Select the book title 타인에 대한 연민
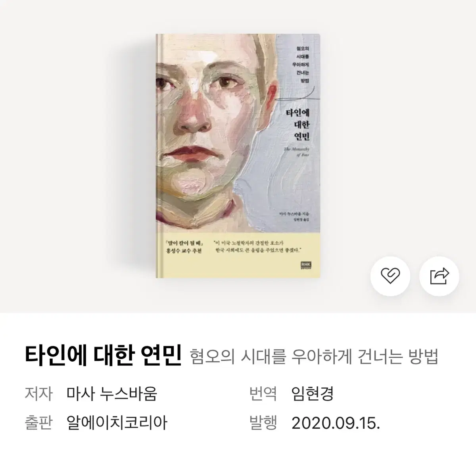476x451 pixels. pos(103,355)
